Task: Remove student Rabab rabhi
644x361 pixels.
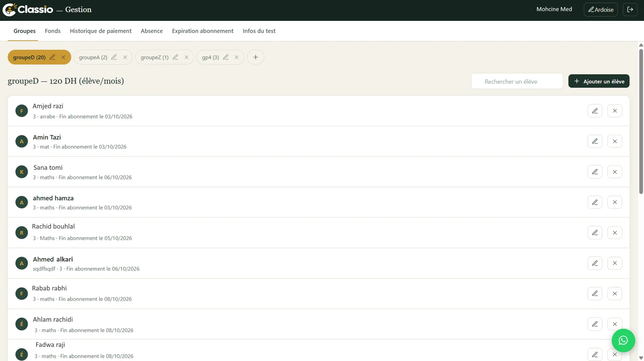Action: coord(615,293)
